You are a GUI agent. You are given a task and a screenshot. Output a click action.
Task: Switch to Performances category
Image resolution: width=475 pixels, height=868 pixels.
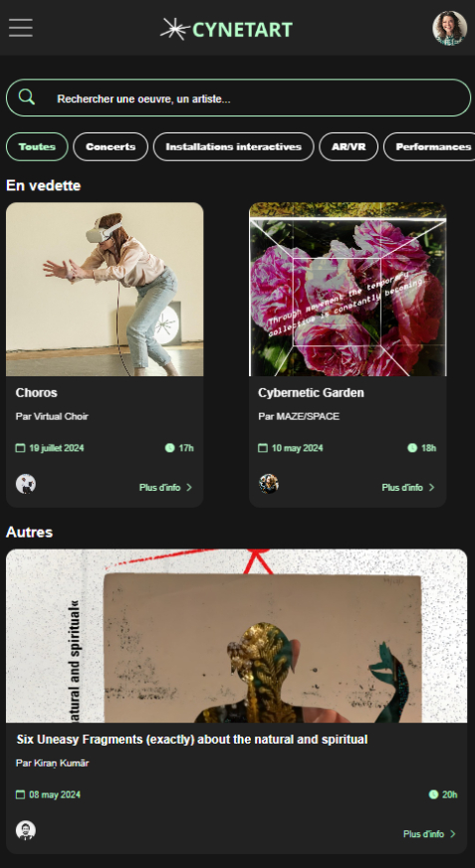point(429,146)
